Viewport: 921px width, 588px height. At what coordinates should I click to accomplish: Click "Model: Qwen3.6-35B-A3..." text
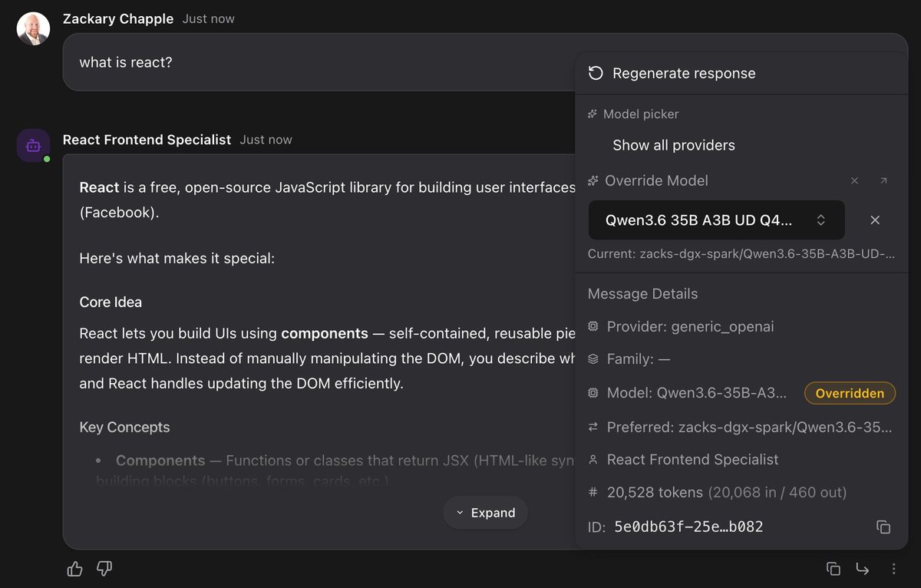point(697,393)
